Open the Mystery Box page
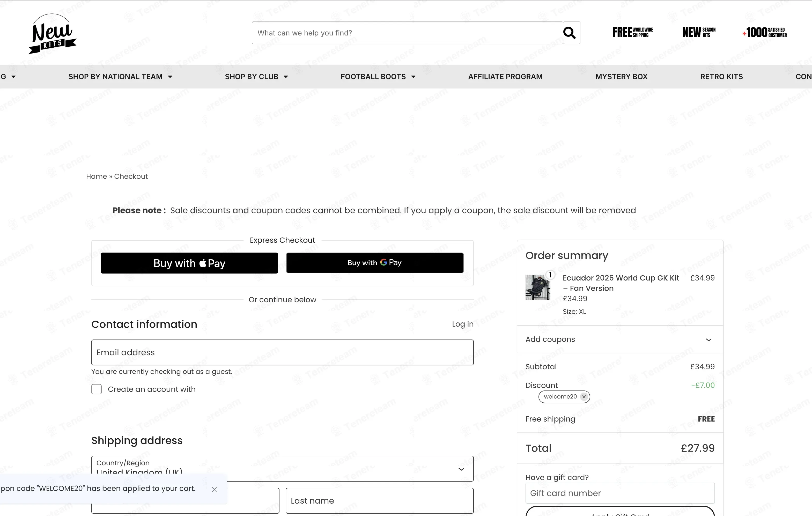This screenshot has width=812, height=516. pyautogui.click(x=621, y=77)
